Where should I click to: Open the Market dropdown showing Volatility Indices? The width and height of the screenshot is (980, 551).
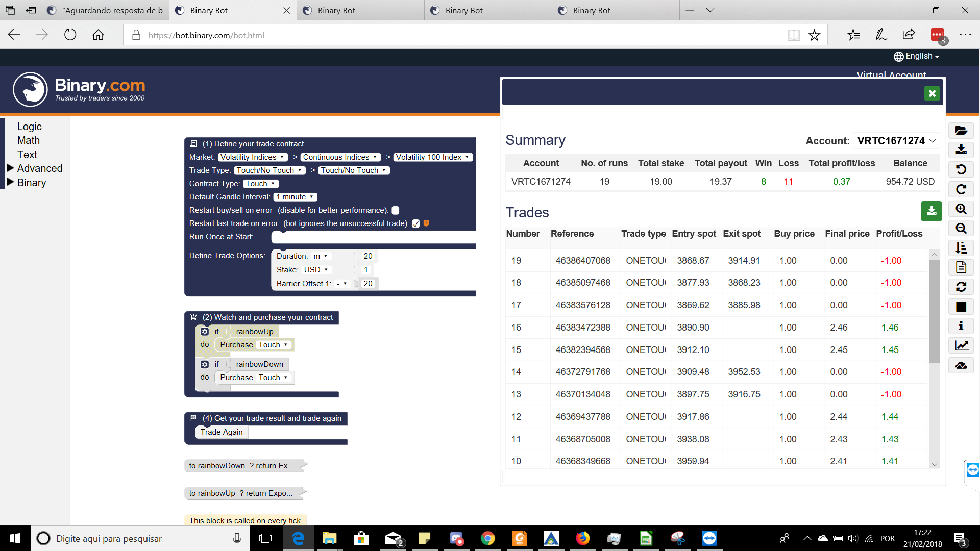pyautogui.click(x=252, y=157)
